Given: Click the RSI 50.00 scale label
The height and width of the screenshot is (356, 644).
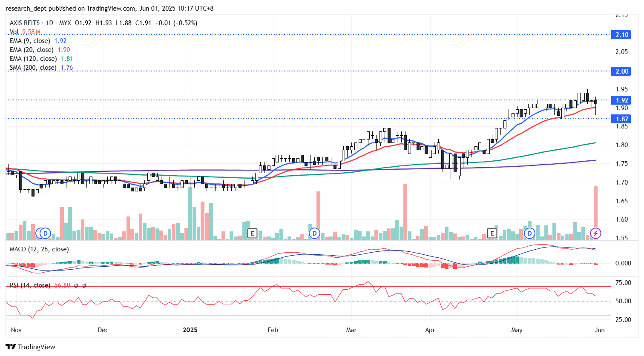Looking at the screenshot, I should click(x=624, y=301).
